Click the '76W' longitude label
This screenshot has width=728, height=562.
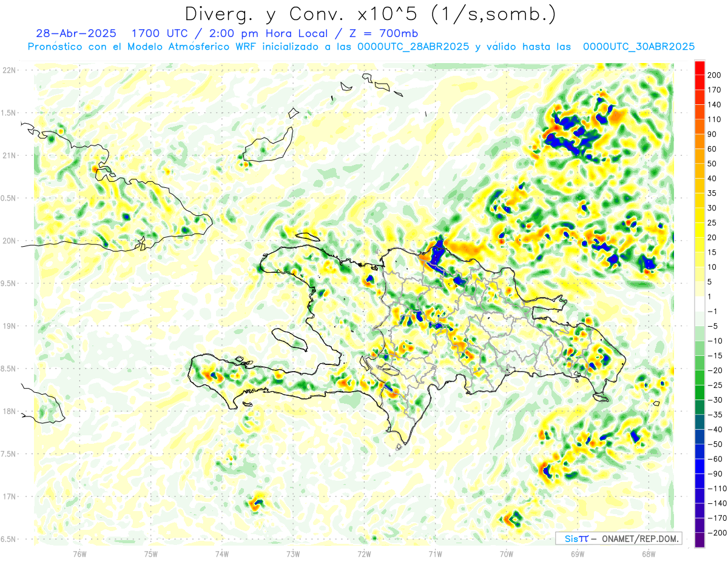click(79, 554)
